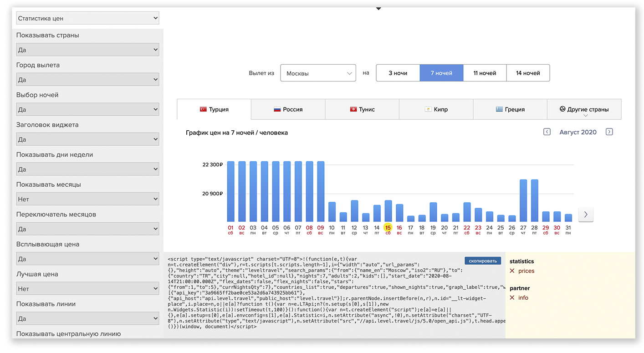
Task: Click price bar for August 28
Action: pos(535,200)
